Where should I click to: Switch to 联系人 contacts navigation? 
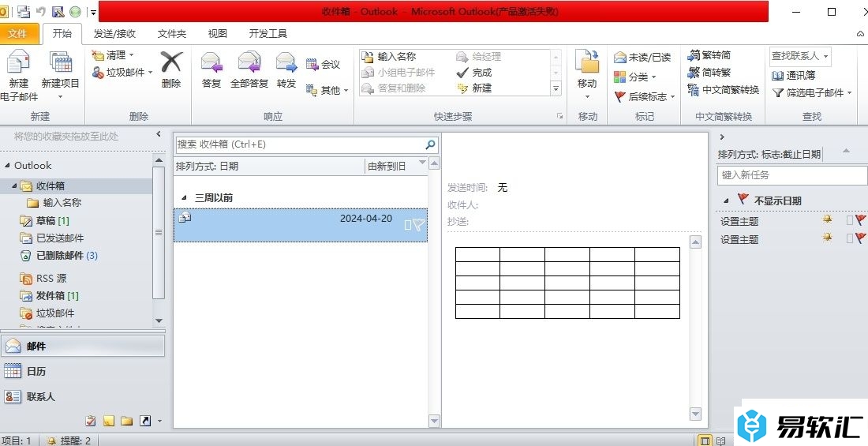point(83,397)
